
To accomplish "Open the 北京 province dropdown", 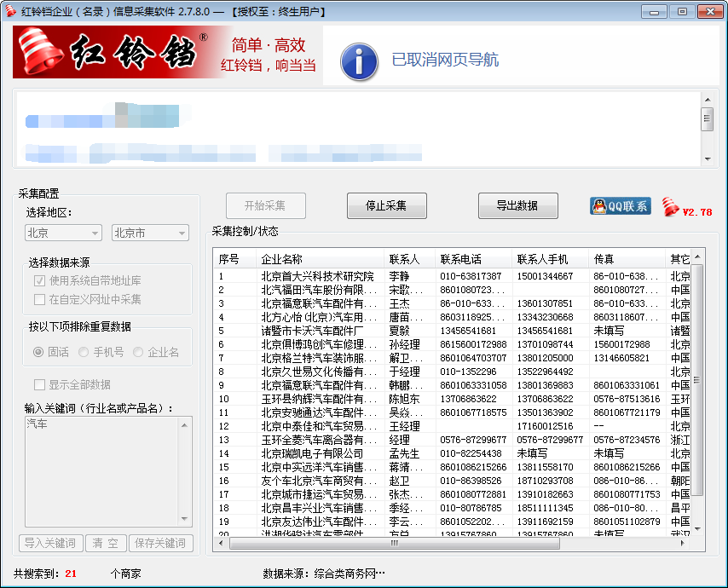I will [63, 233].
